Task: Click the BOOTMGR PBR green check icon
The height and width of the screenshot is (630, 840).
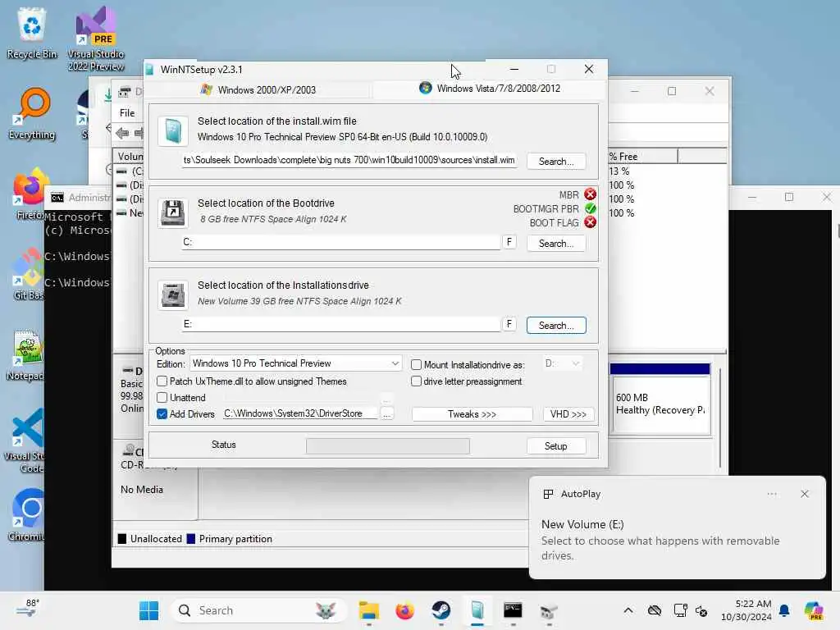Action: (590, 208)
